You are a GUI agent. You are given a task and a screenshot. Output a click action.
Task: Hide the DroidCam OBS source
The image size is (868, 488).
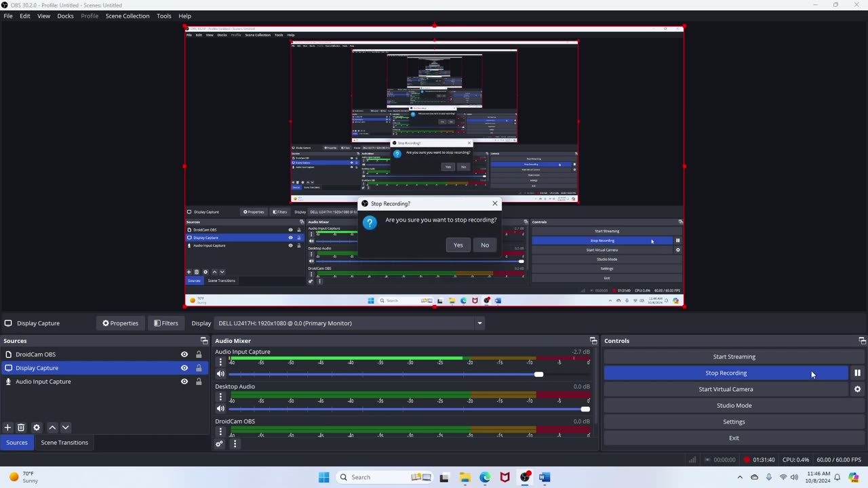point(184,354)
